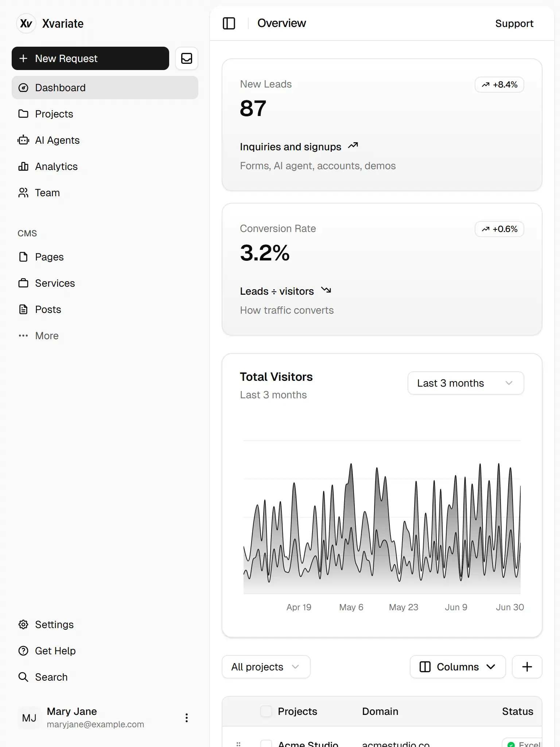Click the Settings gear icon

click(23, 624)
